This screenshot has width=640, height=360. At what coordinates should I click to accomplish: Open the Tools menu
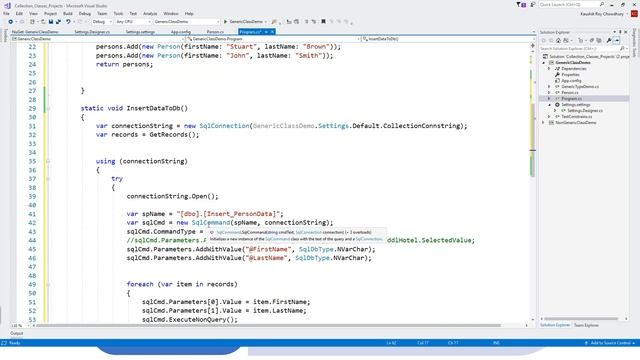point(118,13)
